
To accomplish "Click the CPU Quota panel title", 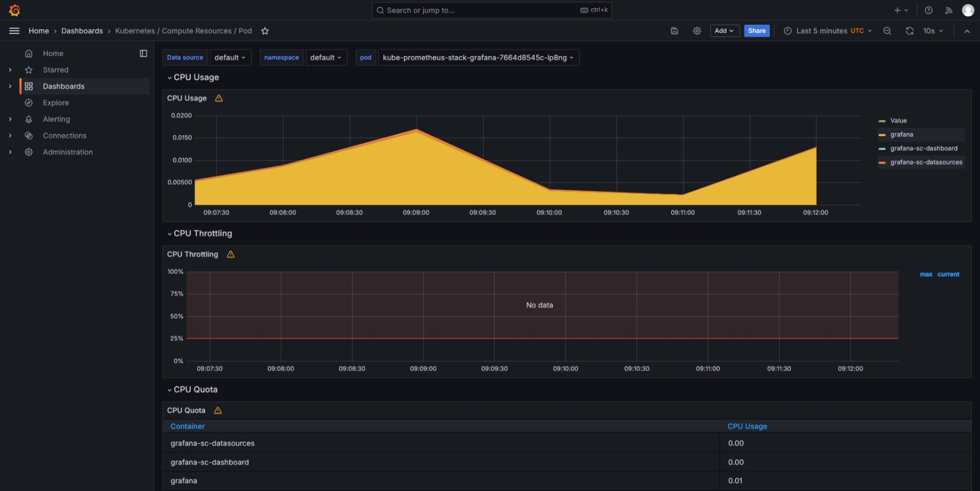I will [x=186, y=410].
